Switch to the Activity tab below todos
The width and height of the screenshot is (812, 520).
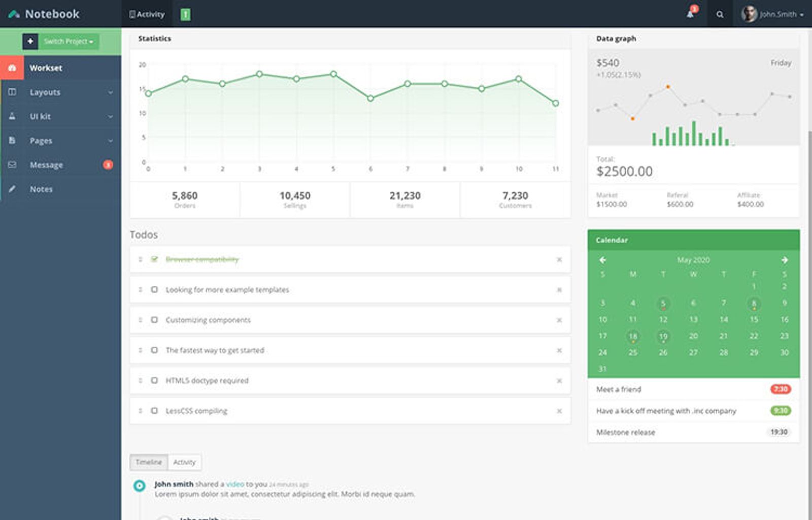pyautogui.click(x=184, y=462)
